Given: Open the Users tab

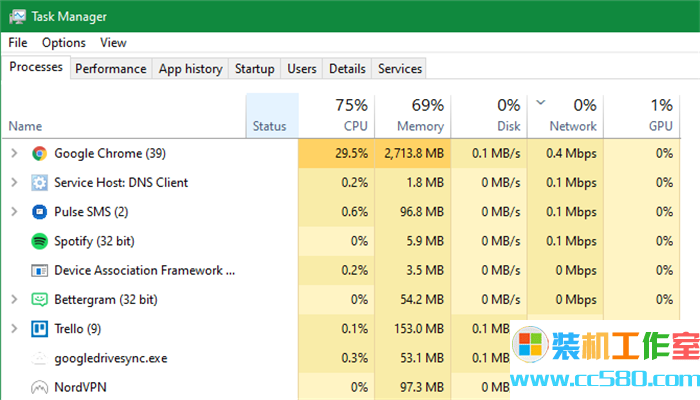Looking at the screenshot, I should click(302, 69).
